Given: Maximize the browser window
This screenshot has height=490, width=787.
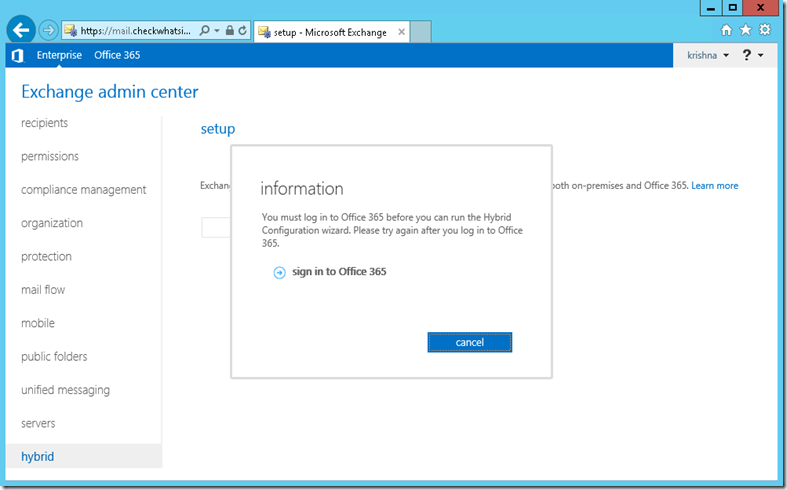Looking at the screenshot, I should pyautogui.click(x=732, y=8).
